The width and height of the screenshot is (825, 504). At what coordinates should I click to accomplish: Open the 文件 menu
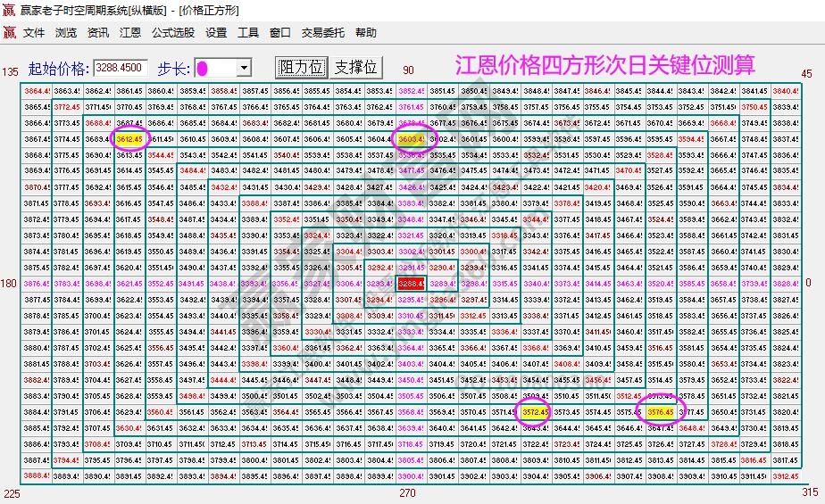[34, 33]
